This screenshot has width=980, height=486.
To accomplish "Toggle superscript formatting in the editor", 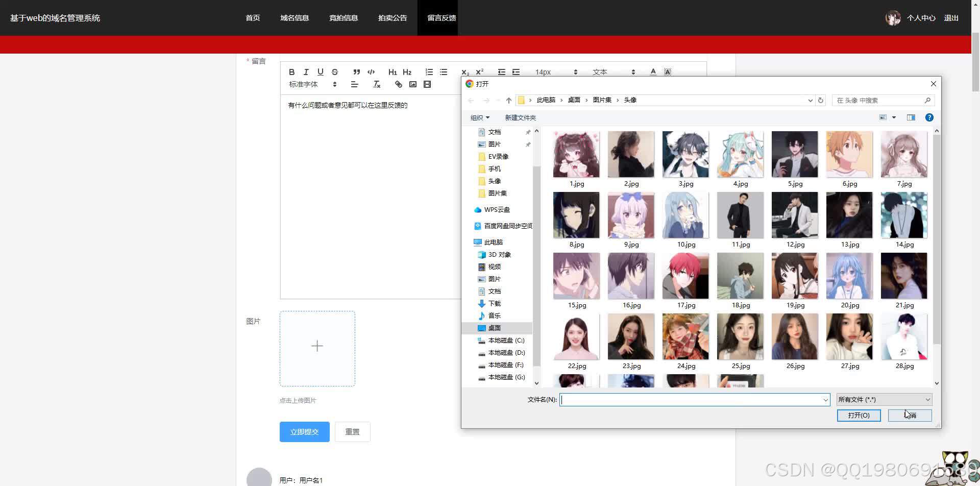I will pyautogui.click(x=479, y=72).
